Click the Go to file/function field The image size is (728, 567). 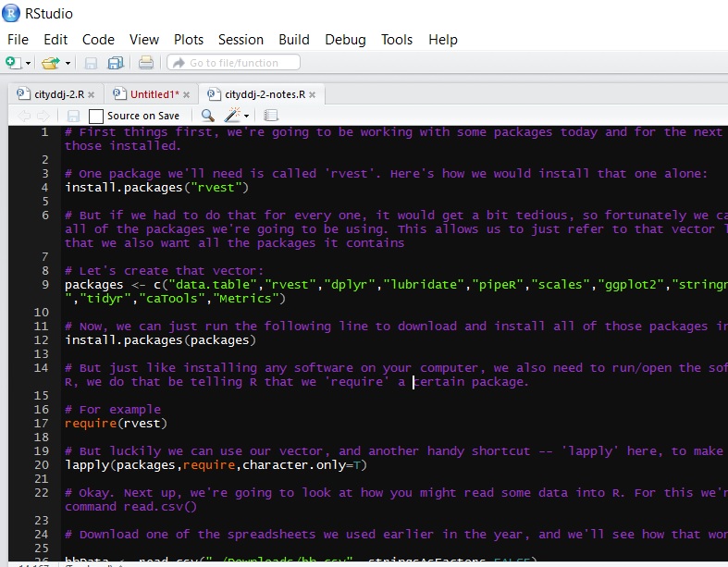(x=233, y=63)
